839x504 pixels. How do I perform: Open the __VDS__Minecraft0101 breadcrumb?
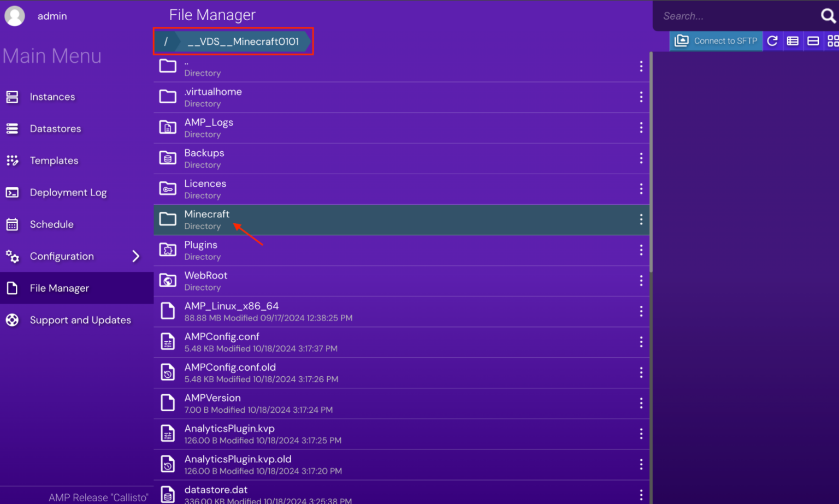tap(244, 41)
